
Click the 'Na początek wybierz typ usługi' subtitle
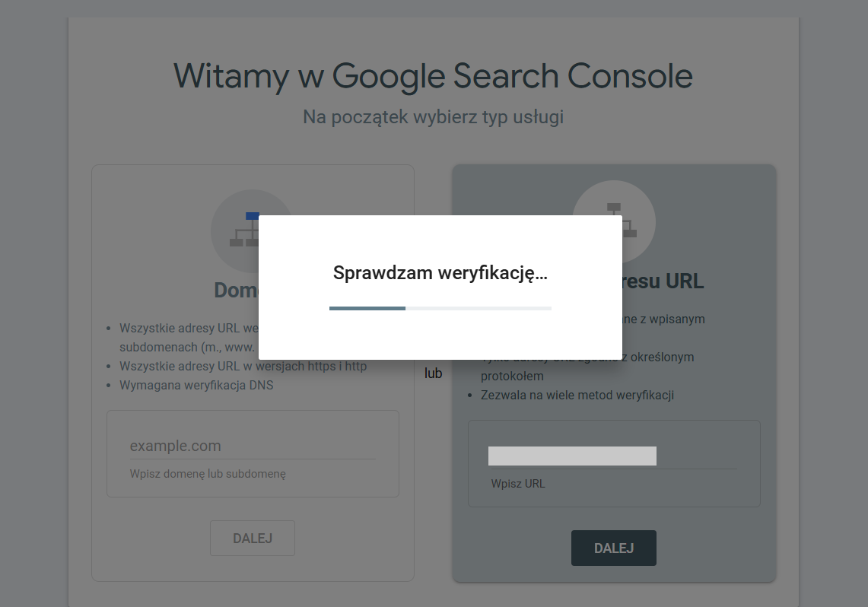433,116
